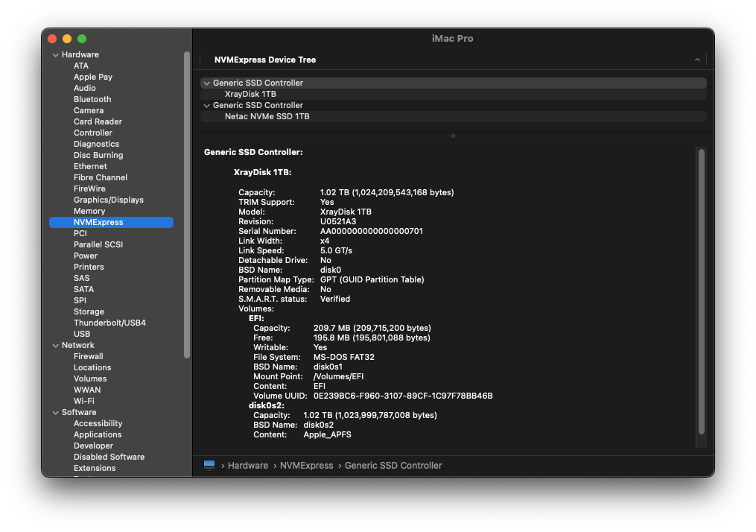Select the XrayDisk 1TB device row
Viewport: 756px width, 532px height.
coord(453,94)
